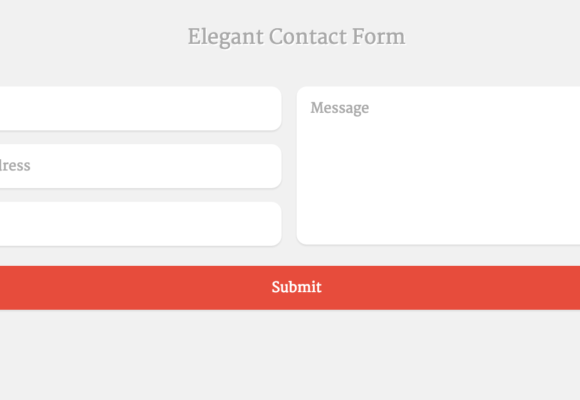Click the word Submit on the button

tap(296, 287)
